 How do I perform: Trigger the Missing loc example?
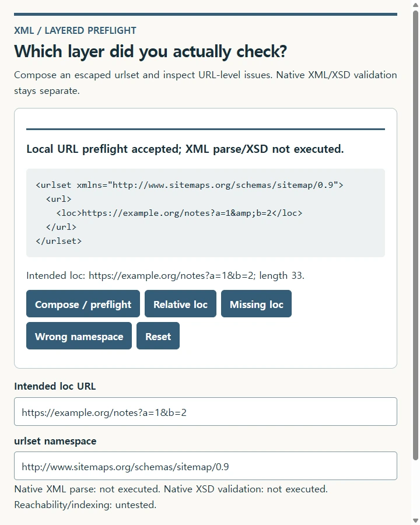256,304
